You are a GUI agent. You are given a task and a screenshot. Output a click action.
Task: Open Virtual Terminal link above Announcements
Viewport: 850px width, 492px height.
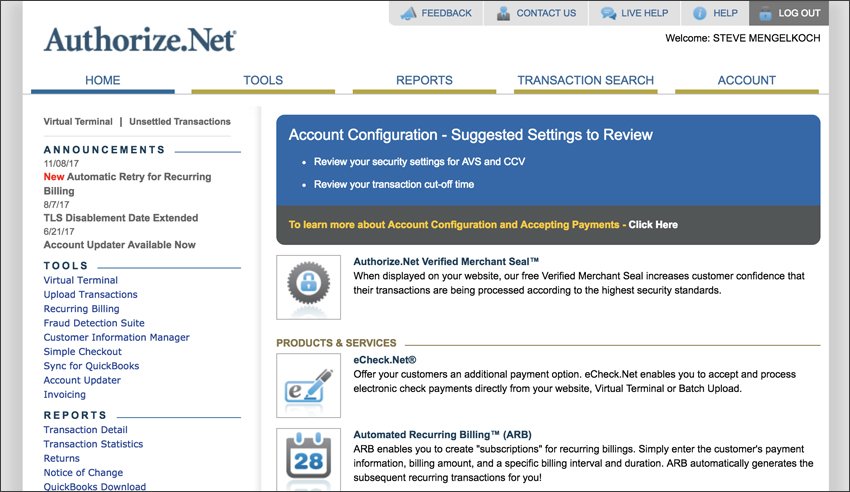click(78, 121)
